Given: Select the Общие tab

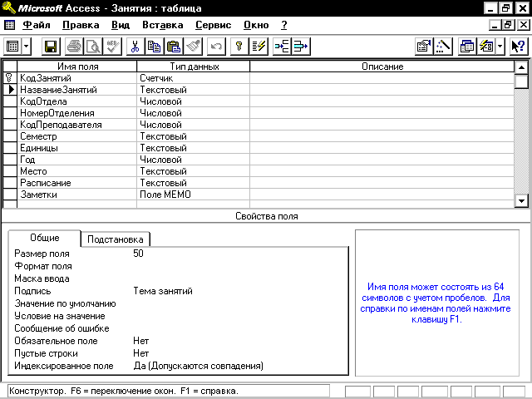Looking at the screenshot, I should (x=44, y=238).
